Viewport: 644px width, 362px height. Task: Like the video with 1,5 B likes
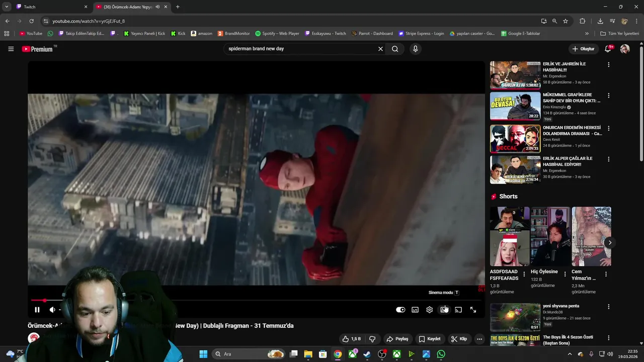pyautogui.click(x=352, y=339)
